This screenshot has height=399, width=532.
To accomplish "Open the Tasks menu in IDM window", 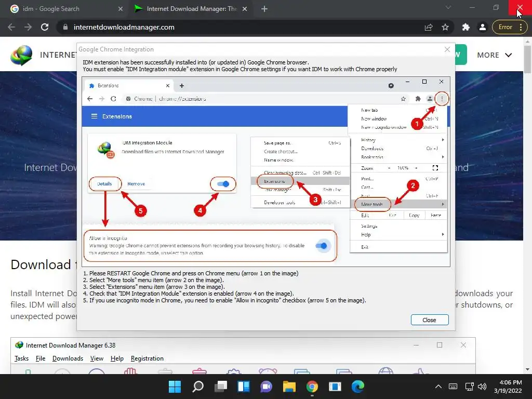I will [x=21, y=358].
